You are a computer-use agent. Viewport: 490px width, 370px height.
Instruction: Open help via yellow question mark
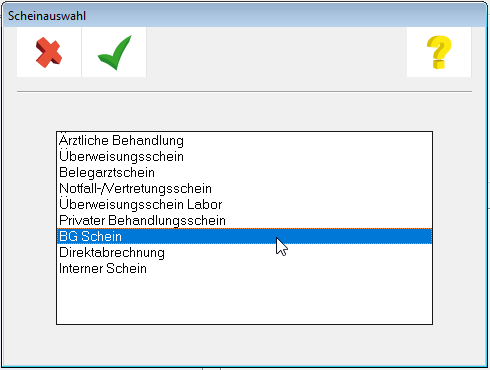coord(439,52)
